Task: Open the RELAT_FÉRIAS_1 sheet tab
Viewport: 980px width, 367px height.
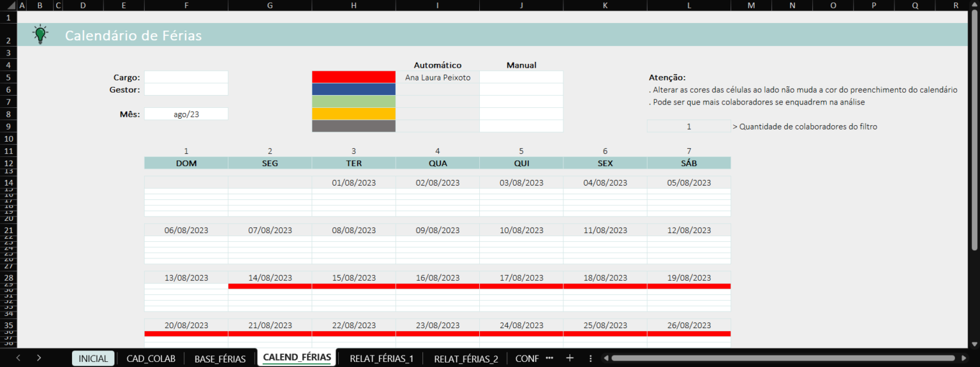Action: click(x=382, y=358)
